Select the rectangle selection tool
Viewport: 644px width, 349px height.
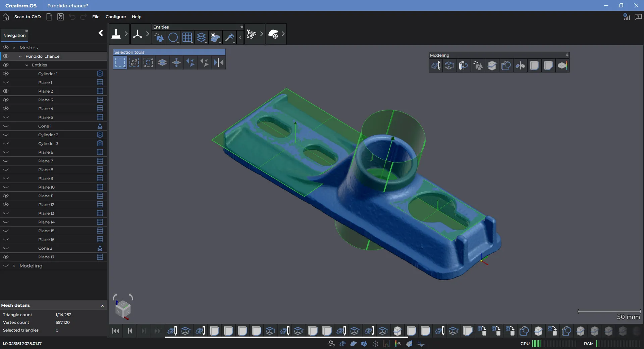[x=120, y=62]
